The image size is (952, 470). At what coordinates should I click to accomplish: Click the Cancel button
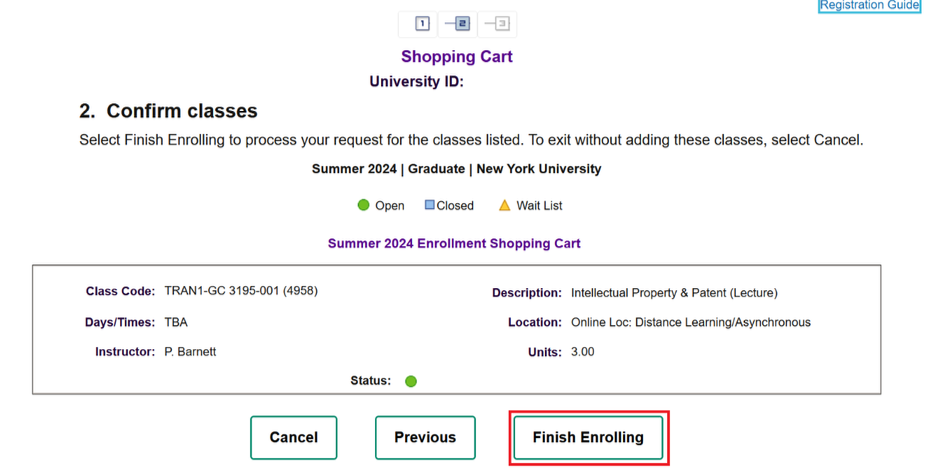[293, 437]
